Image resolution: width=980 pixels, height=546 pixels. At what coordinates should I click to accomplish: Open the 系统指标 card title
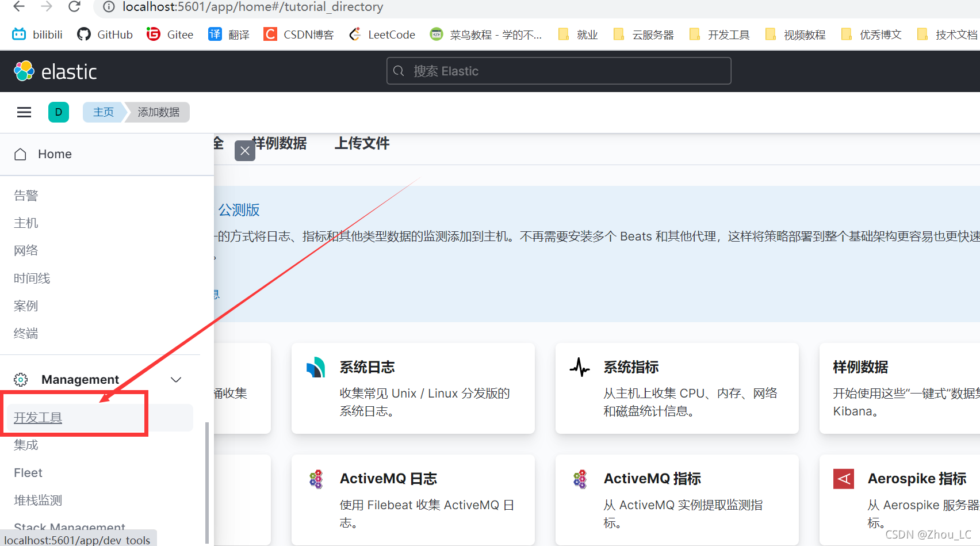[x=631, y=367]
